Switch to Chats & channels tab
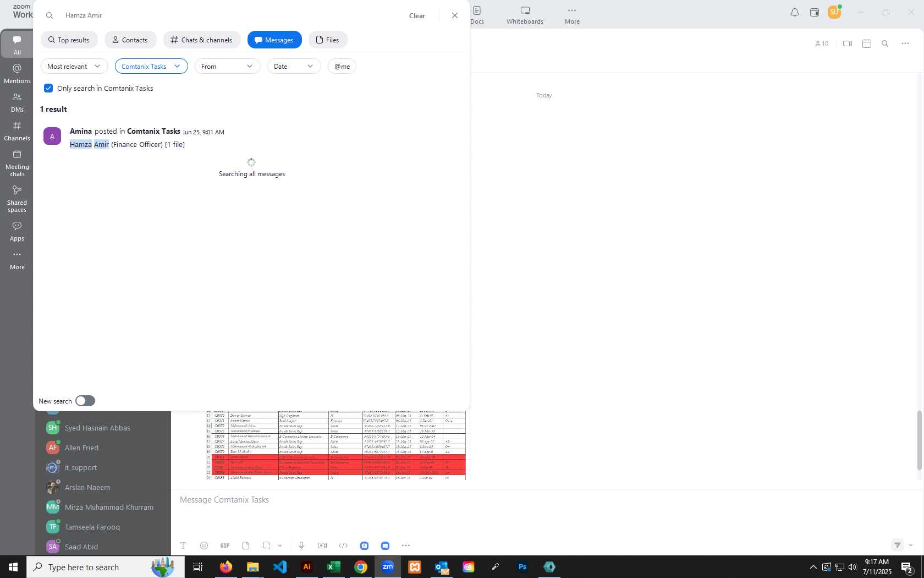The width and height of the screenshot is (924, 578). 202,40
